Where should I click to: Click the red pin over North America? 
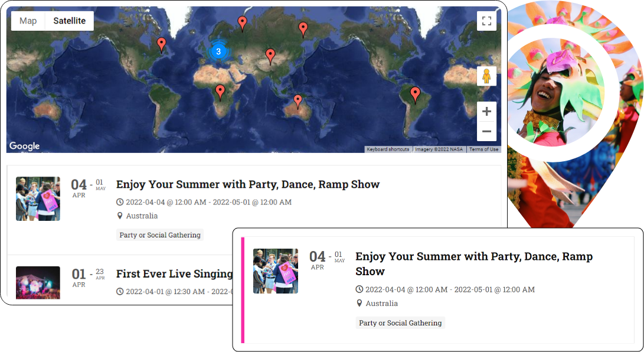click(162, 44)
